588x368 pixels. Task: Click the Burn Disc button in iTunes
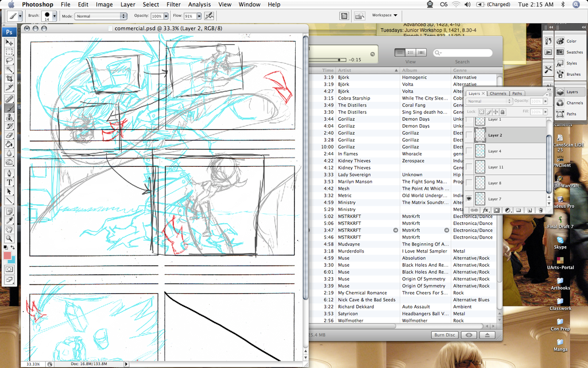click(x=444, y=335)
